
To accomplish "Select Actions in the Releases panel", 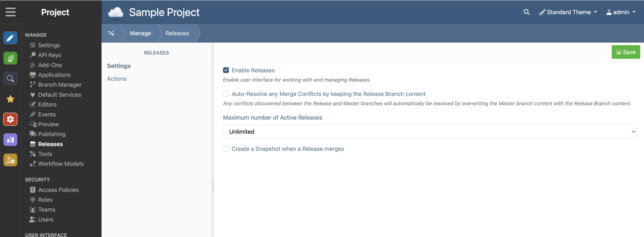I will tap(116, 79).
